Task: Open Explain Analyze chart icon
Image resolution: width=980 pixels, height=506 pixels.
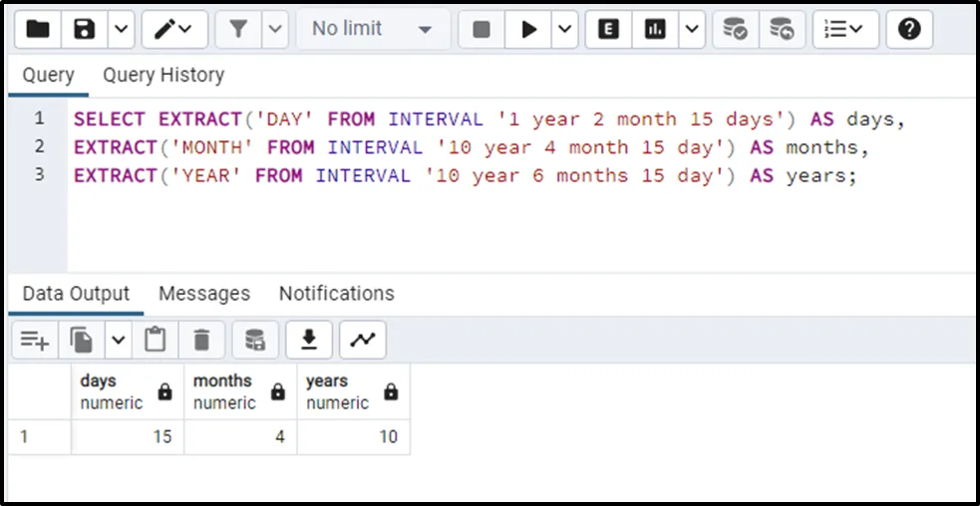Action: pyautogui.click(x=655, y=30)
